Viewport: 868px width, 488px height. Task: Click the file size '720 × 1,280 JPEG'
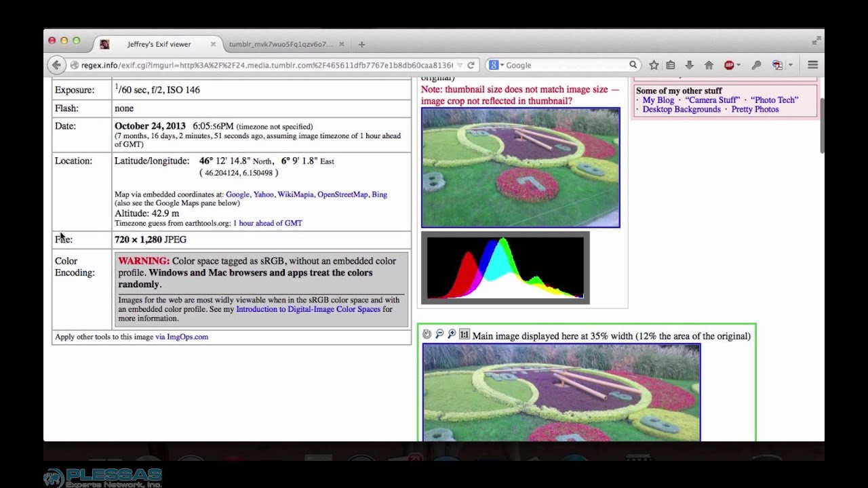(151, 239)
